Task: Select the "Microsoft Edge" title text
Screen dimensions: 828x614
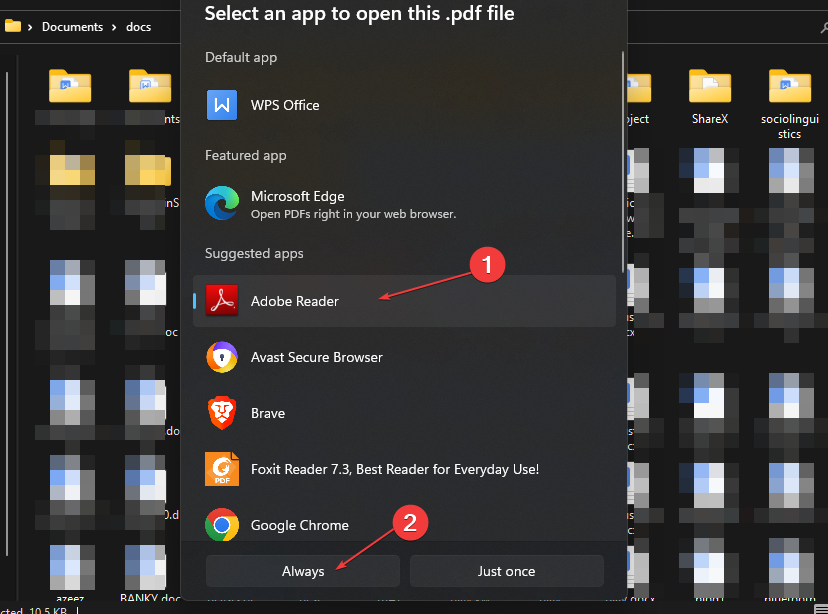Action: (298, 196)
